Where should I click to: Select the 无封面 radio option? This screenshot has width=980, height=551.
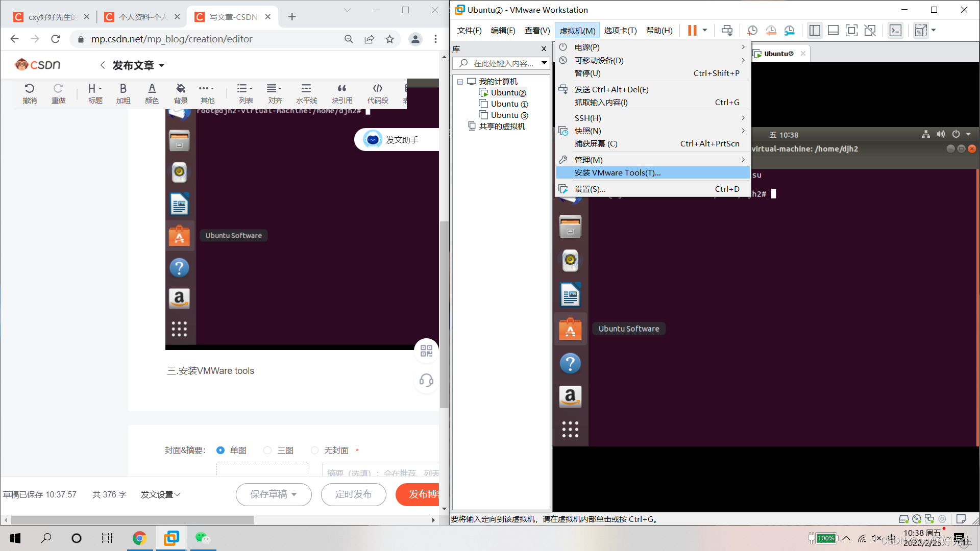pyautogui.click(x=314, y=450)
